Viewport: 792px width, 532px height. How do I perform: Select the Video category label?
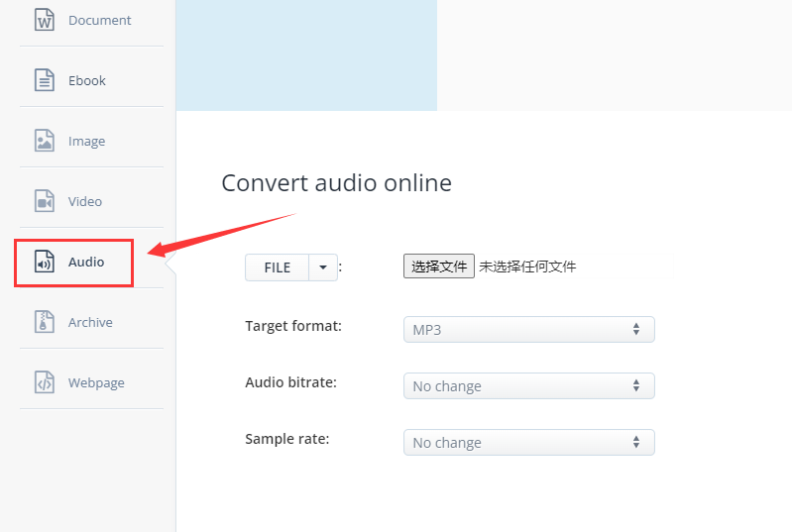[85, 201]
